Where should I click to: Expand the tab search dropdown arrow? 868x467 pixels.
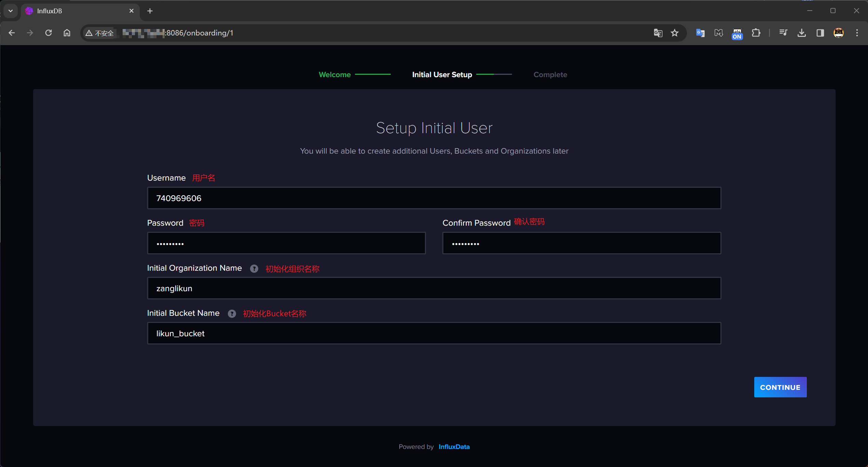pyautogui.click(x=11, y=11)
